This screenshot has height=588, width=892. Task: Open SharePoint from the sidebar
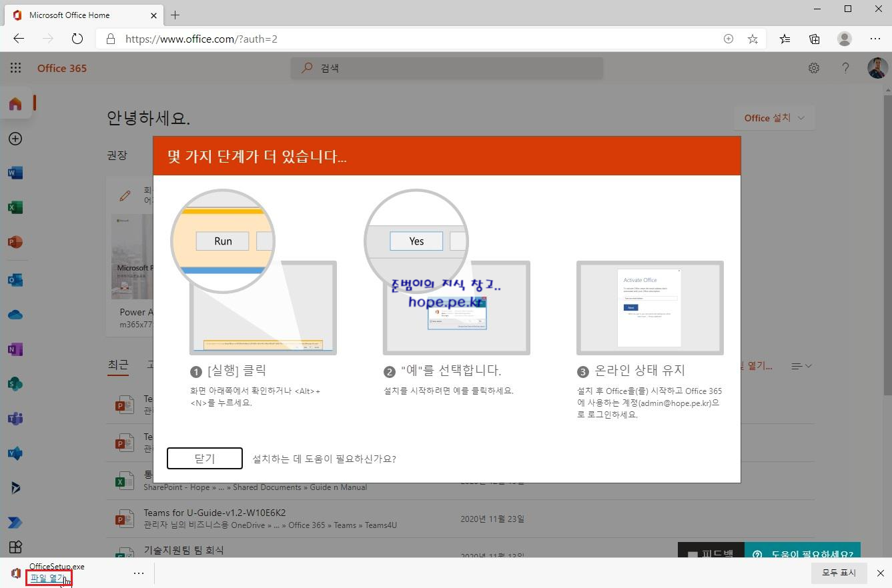tap(15, 384)
